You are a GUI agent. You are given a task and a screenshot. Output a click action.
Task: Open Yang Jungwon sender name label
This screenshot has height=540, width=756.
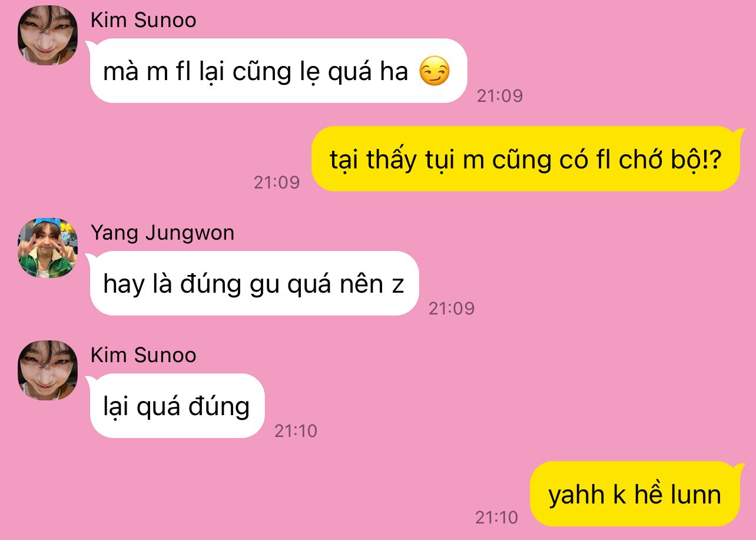(163, 233)
